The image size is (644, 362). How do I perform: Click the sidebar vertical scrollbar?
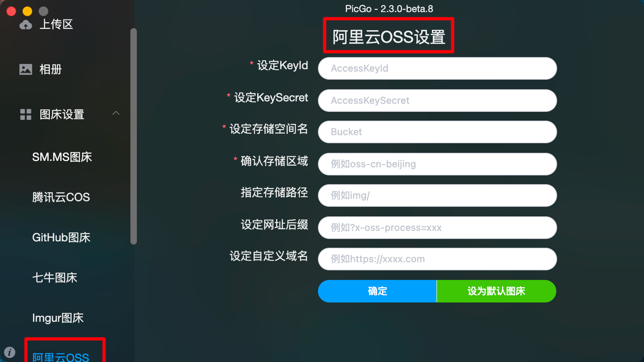134,136
